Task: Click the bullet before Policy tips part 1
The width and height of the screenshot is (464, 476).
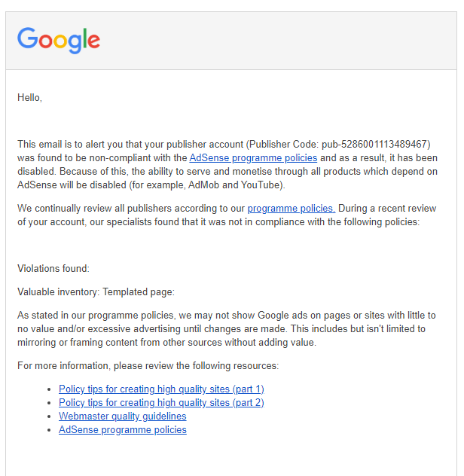Action: (49, 389)
